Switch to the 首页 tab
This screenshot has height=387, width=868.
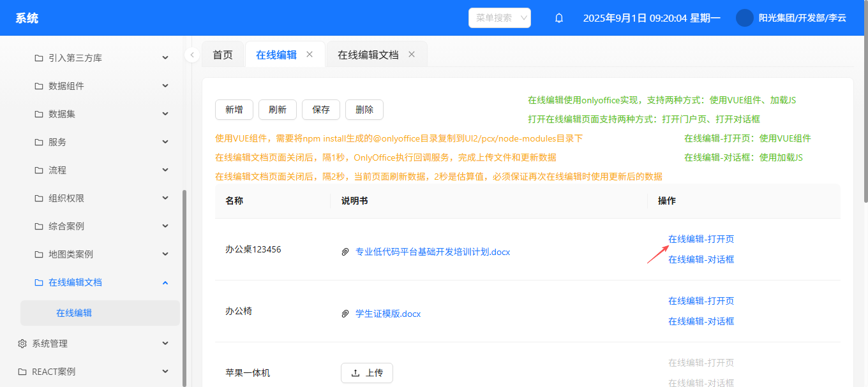223,55
